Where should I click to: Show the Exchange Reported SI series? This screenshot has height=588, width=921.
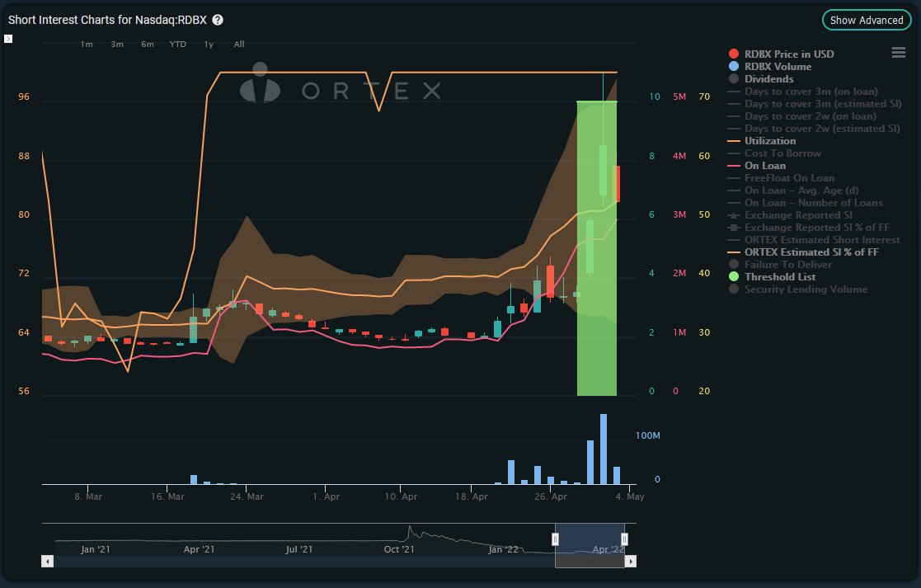790,215
